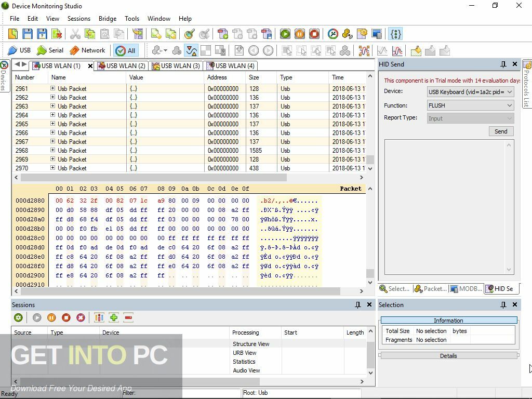Expand Usb Packet row 2968

pos(52,150)
